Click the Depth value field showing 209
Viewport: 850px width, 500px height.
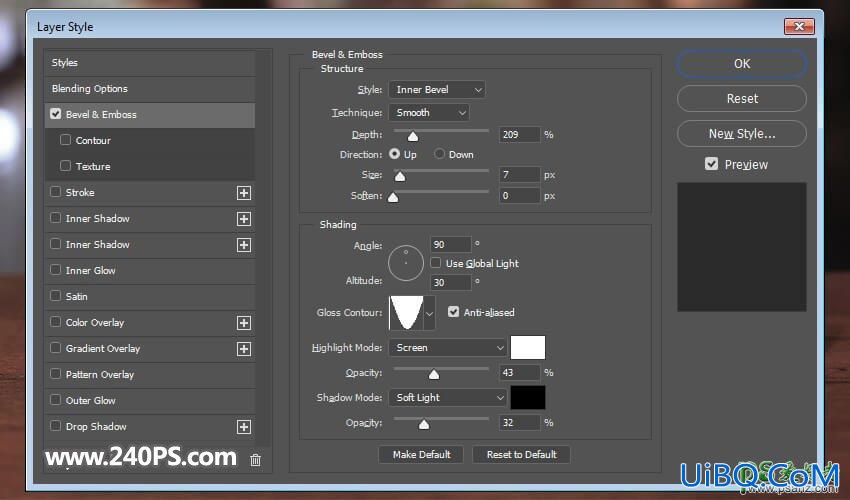click(x=519, y=134)
